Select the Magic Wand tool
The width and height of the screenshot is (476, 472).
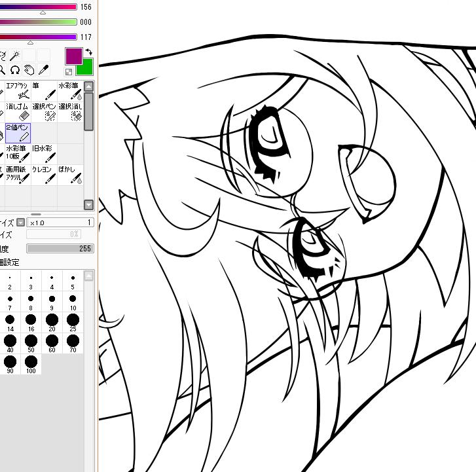[x=14, y=56]
